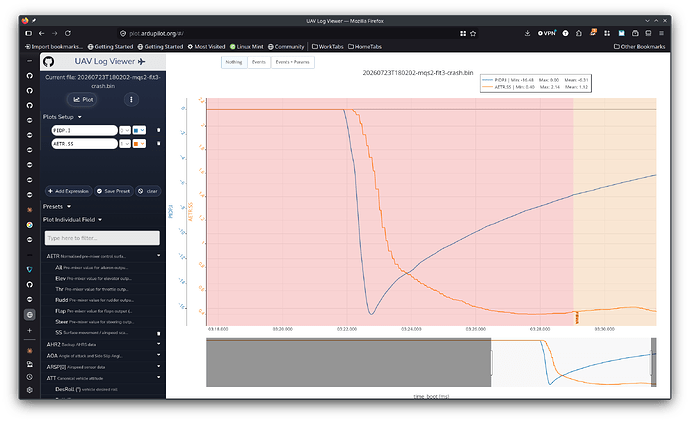This screenshot has width=690, height=421.
Task: Add a new sidebar panel with the plus icon
Action: pos(29,330)
